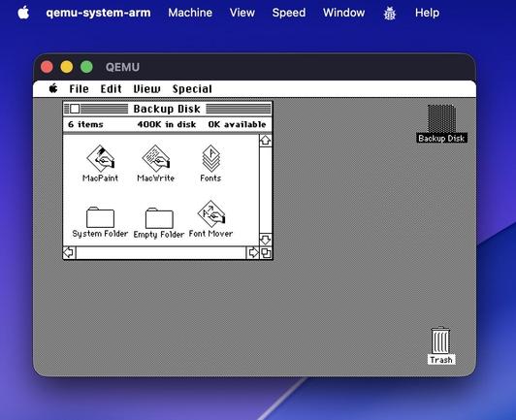516x420 pixels.
Task: Select the System Folder icon
Action: 100,217
